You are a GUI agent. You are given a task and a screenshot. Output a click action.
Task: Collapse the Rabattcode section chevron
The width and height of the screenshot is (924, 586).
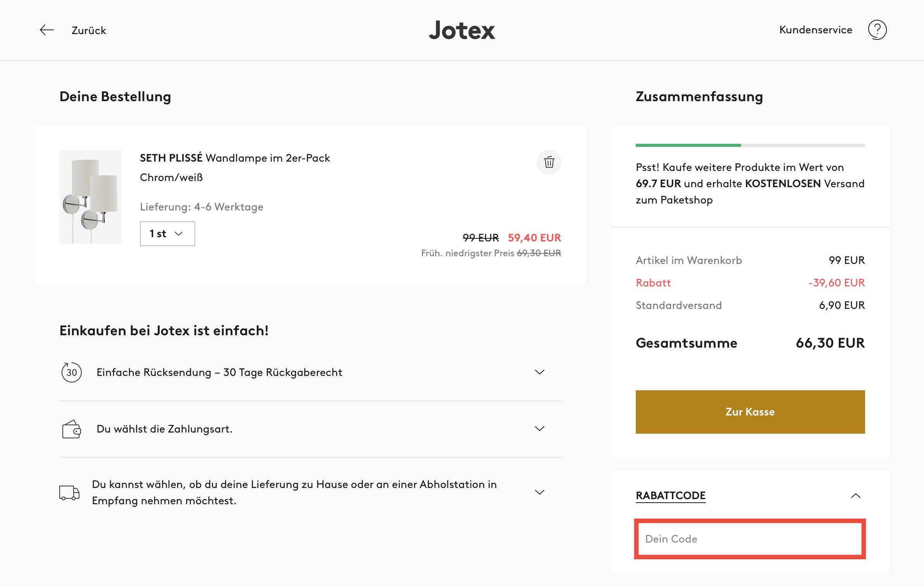tap(855, 496)
